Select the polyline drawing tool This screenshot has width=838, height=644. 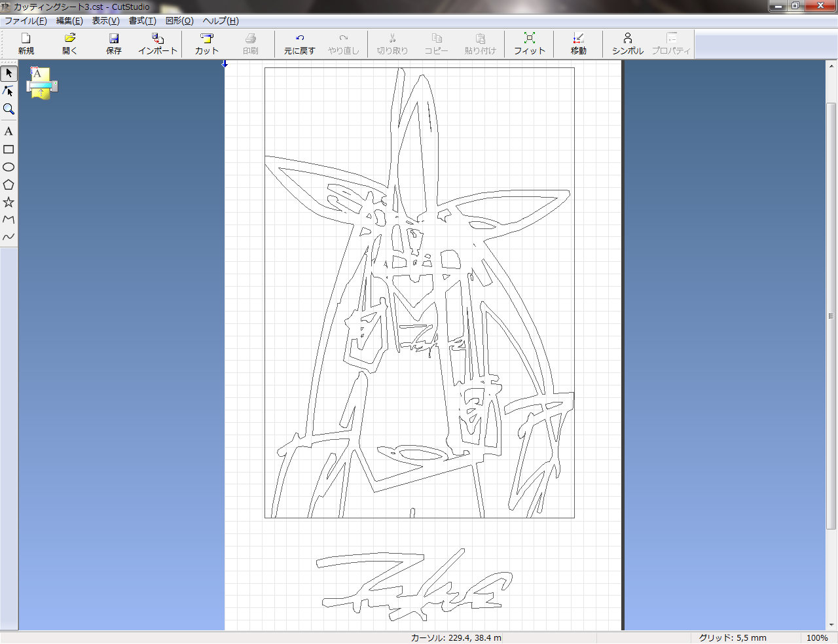(9, 220)
